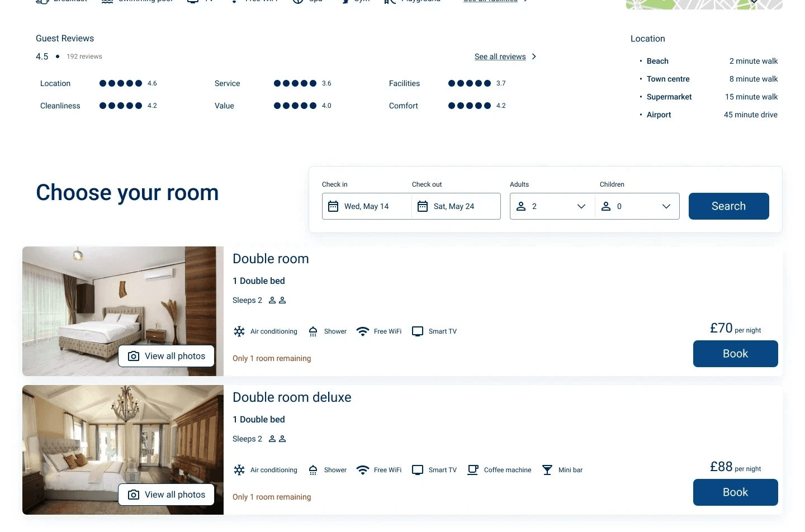Click the Mini bar glass icon
This screenshot has height=532, width=805.
(x=547, y=470)
